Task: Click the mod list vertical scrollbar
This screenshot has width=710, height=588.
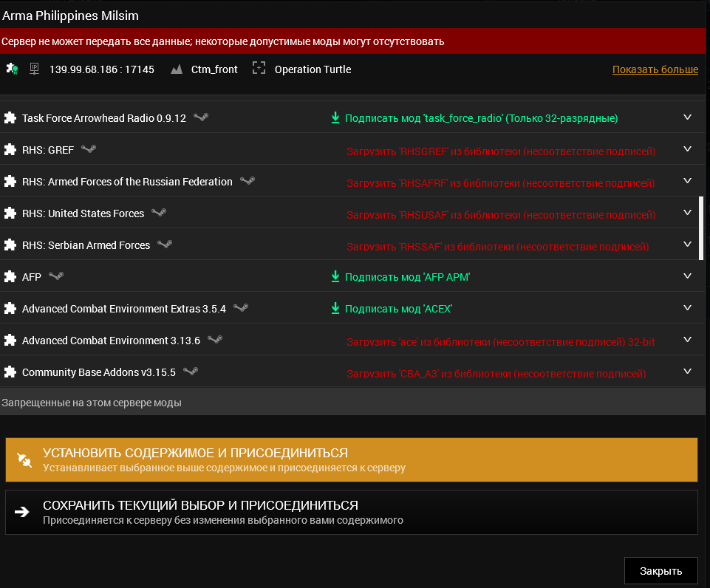Action: click(701, 228)
